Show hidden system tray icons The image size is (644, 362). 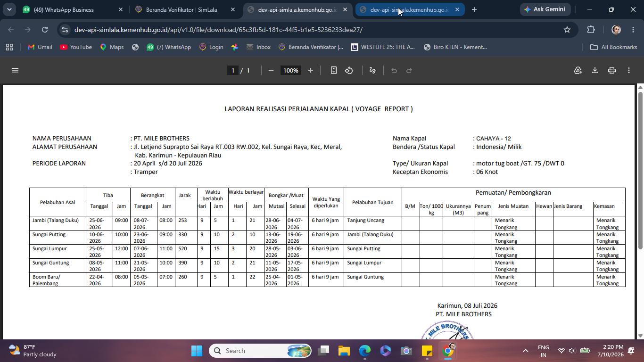(525, 351)
